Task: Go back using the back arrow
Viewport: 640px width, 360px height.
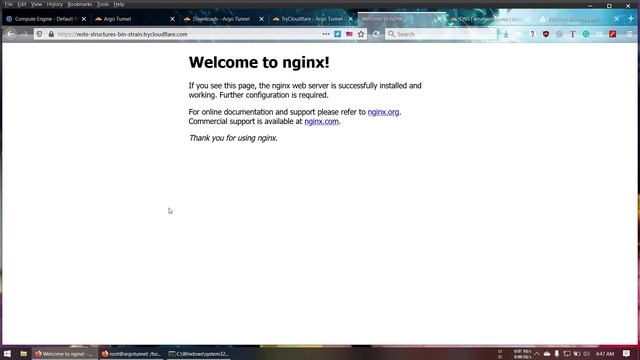Action: (11, 34)
